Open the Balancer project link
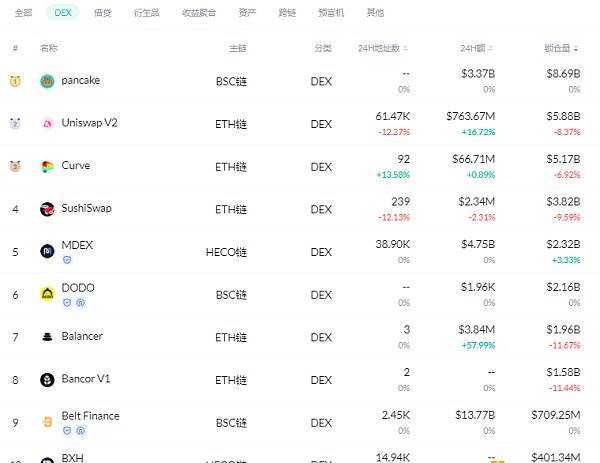The image size is (600, 463). pos(82,336)
